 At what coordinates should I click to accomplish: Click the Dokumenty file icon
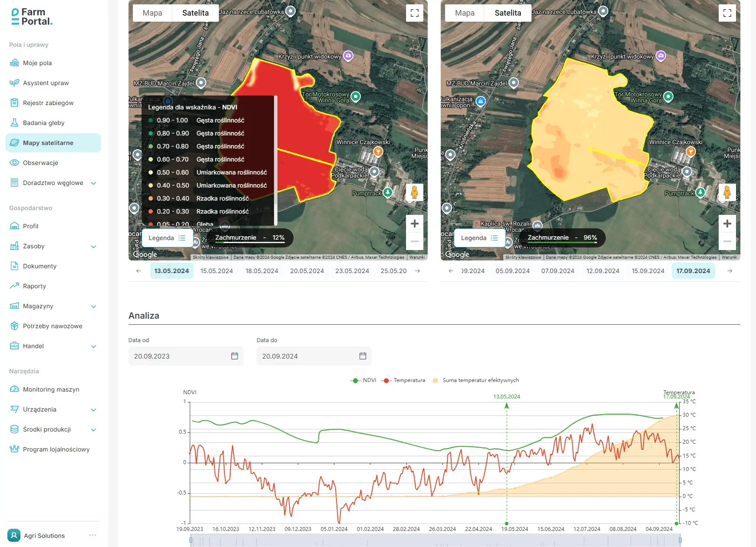point(14,266)
